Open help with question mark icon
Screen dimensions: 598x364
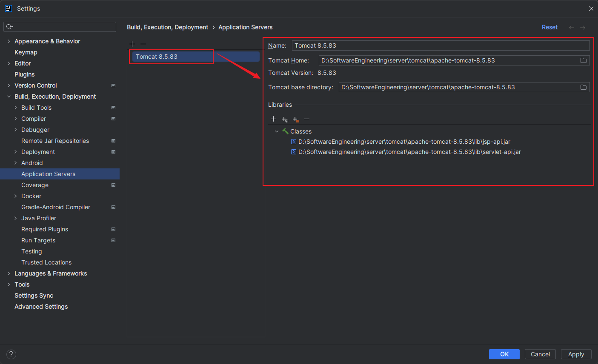[x=11, y=354]
